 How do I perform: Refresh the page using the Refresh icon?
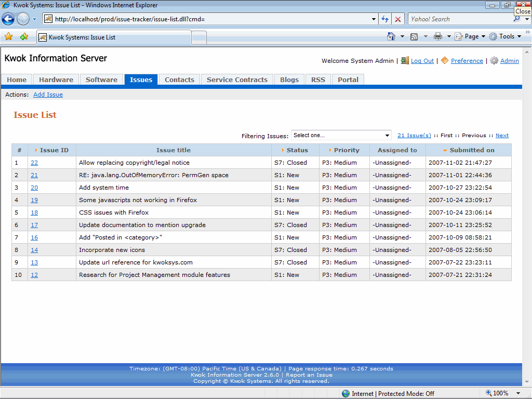385,19
